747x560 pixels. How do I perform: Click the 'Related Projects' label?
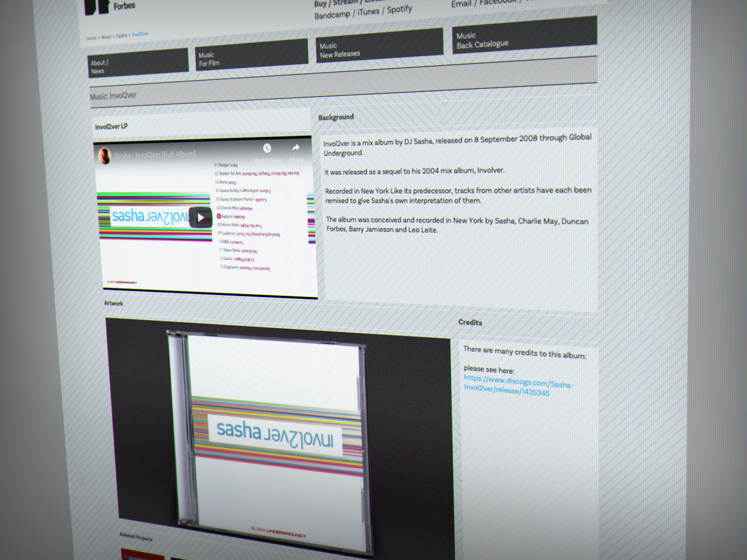click(x=136, y=537)
